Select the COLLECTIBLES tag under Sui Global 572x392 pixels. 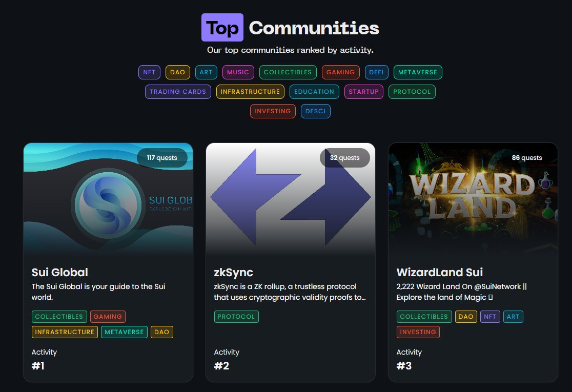[59, 316]
